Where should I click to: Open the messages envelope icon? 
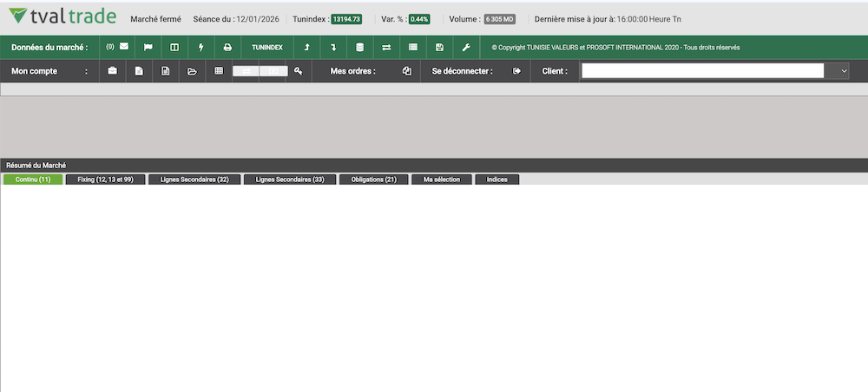[x=123, y=47]
